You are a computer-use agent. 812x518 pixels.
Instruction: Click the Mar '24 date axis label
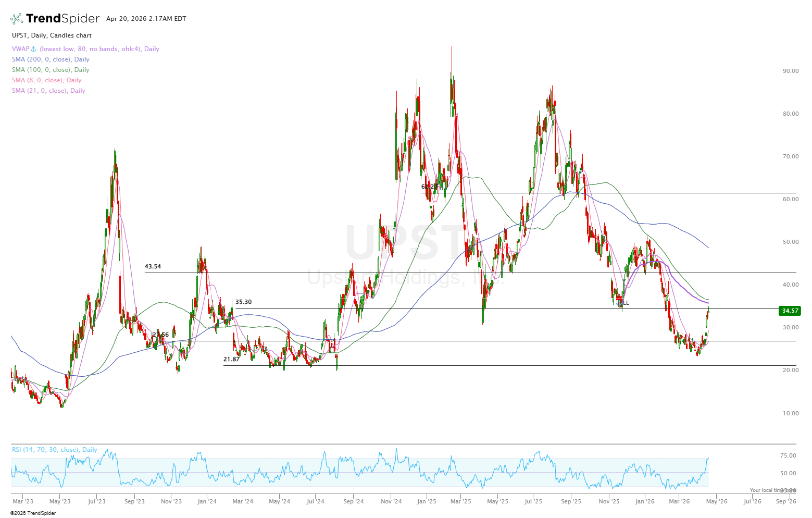[243, 501]
